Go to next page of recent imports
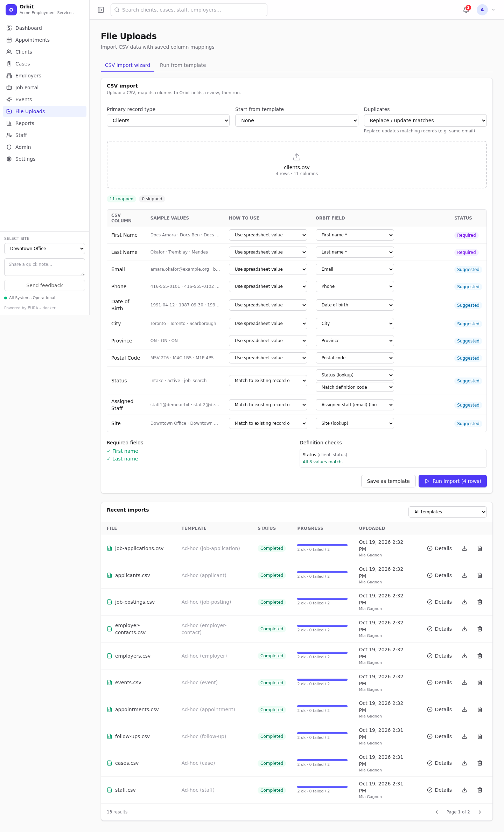This screenshot has height=832, width=504. [480, 812]
